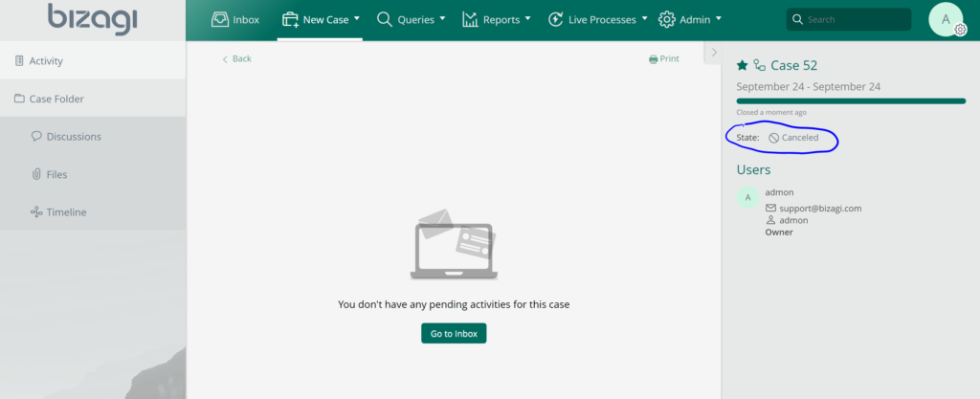Click the Canceled state text

click(x=800, y=138)
